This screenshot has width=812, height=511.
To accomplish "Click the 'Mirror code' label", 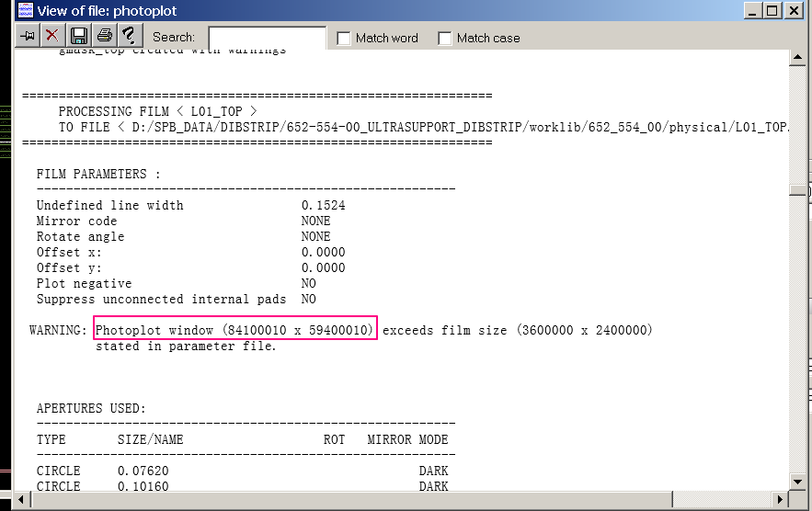I will [x=76, y=221].
